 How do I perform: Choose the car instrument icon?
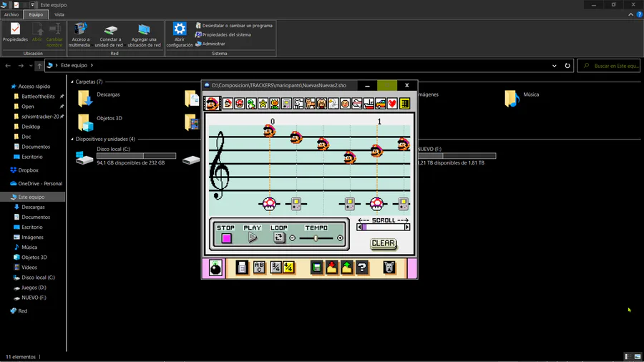pyautogui.click(x=381, y=104)
